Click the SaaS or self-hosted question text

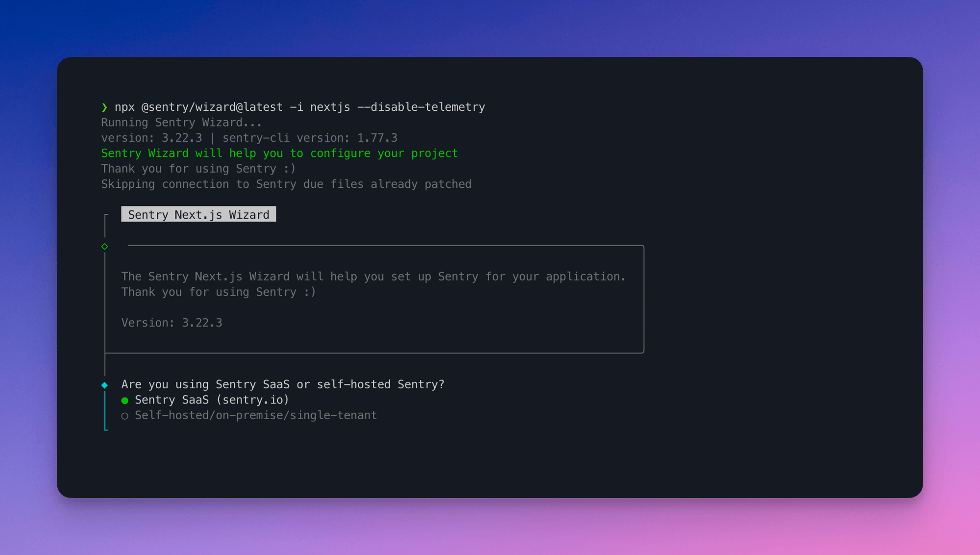[x=283, y=384]
